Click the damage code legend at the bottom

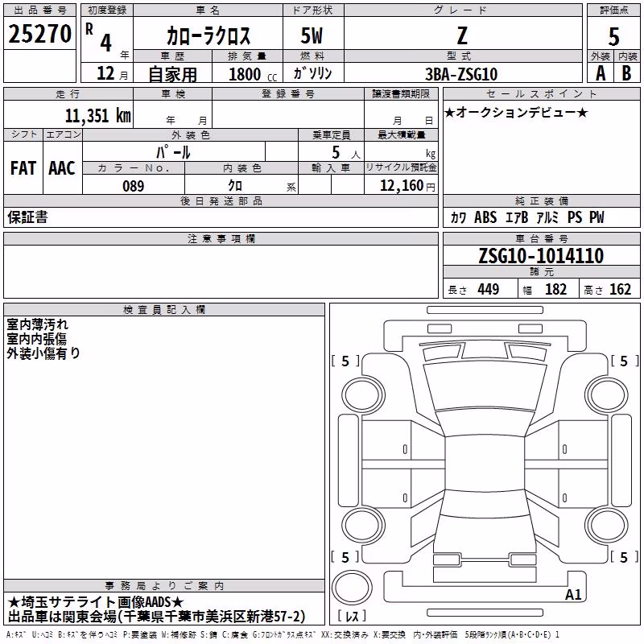point(283,634)
